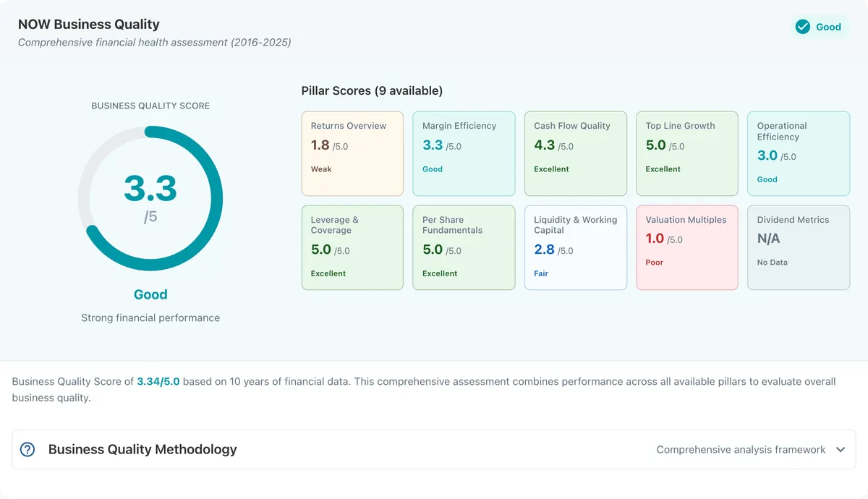Click the Poor rating in Valuation Multiples
Viewport: 868px width, 499px height.
click(x=655, y=263)
